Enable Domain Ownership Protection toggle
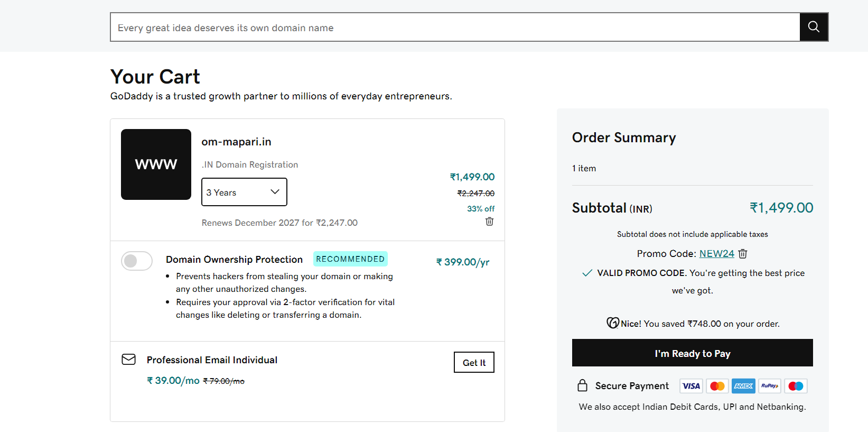The width and height of the screenshot is (868, 432). pos(137,261)
